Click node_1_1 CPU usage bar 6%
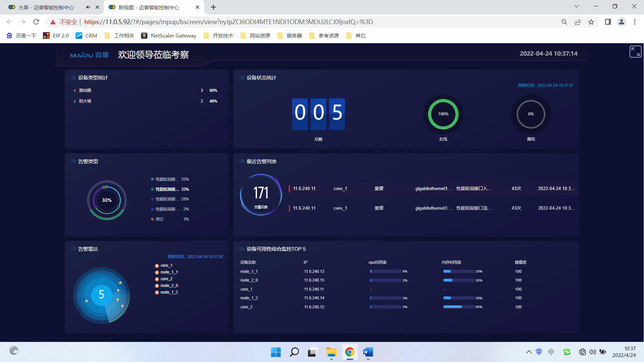 point(386,271)
